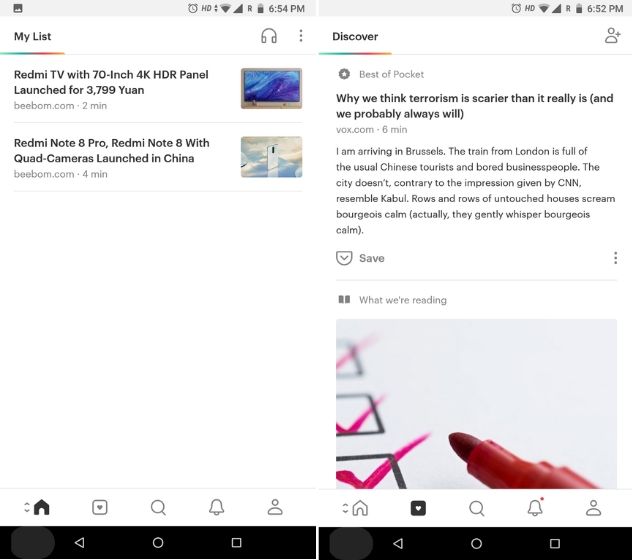
Task: Tap Android back button on Discover screen
Action: point(398,543)
